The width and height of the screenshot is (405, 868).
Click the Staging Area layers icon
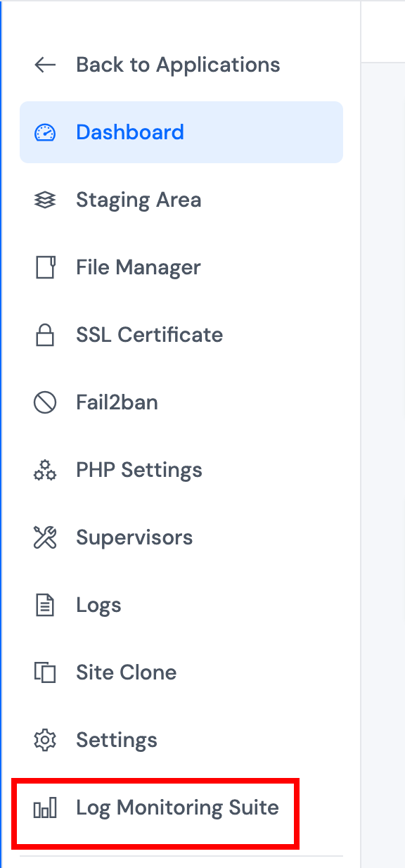point(45,200)
